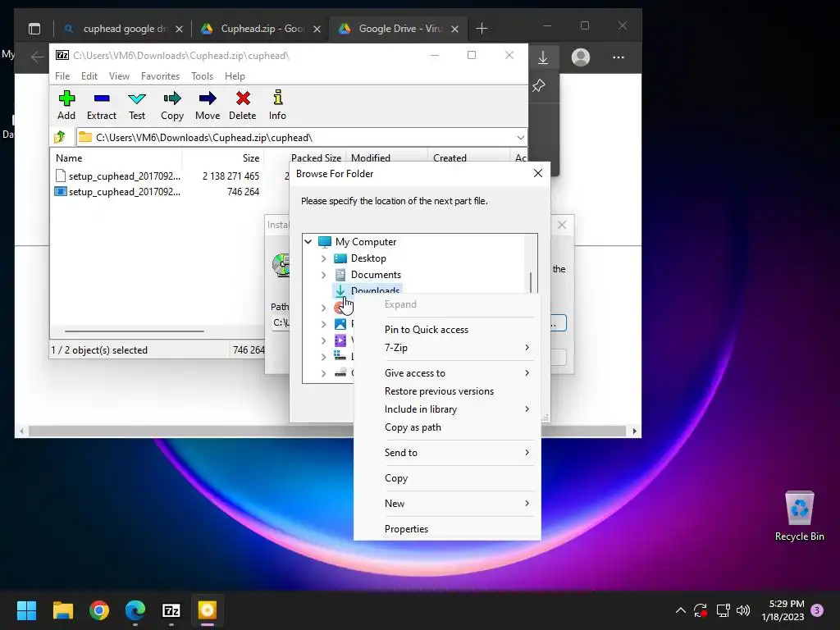Switch to 7-Zip in taskbar
Screen dimensions: 840x630
tap(171, 610)
